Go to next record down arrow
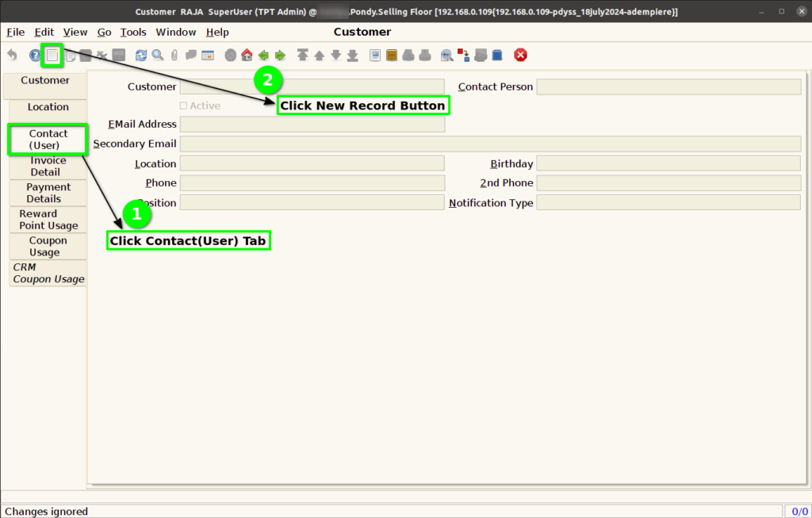 coord(336,55)
